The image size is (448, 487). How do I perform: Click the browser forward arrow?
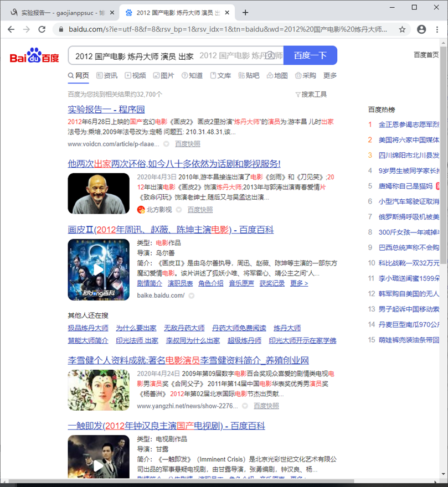point(27,29)
